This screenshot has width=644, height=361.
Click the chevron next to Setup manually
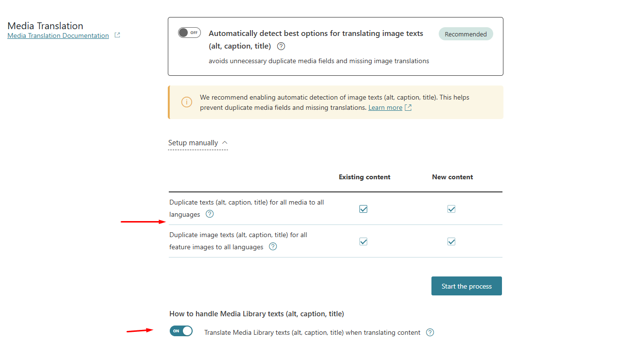coord(225,143)
